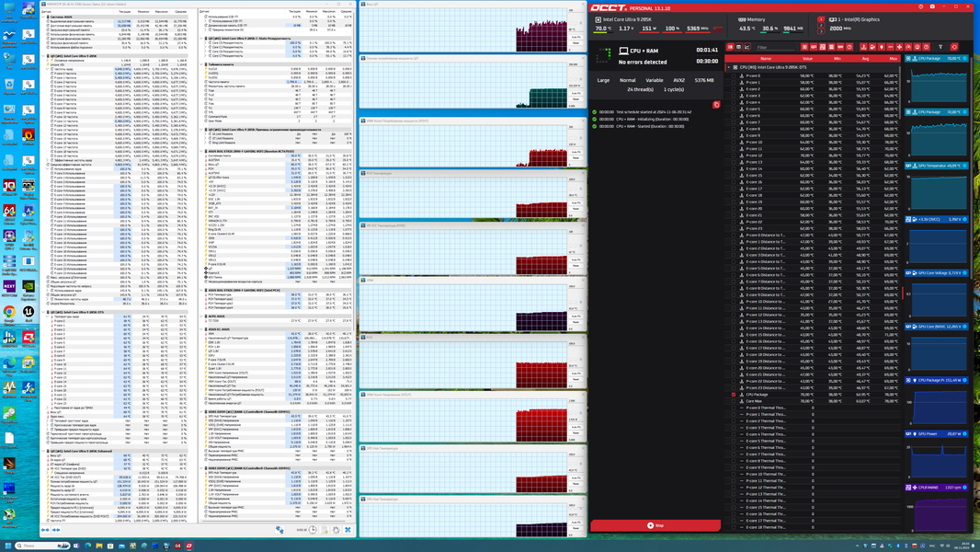Collapse the 'Тайминги памяти' section in HWiNFO
This screenshot has width=980, height=552.
(x=201, y=64)
